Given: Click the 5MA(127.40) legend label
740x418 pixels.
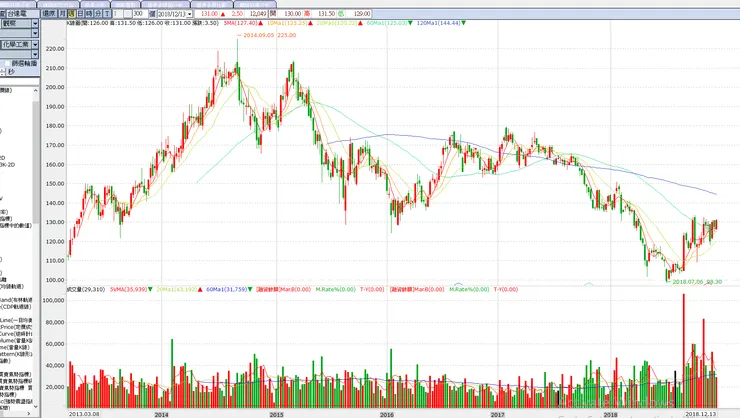Looking at the screenshot, I should [x=241, y=23].
